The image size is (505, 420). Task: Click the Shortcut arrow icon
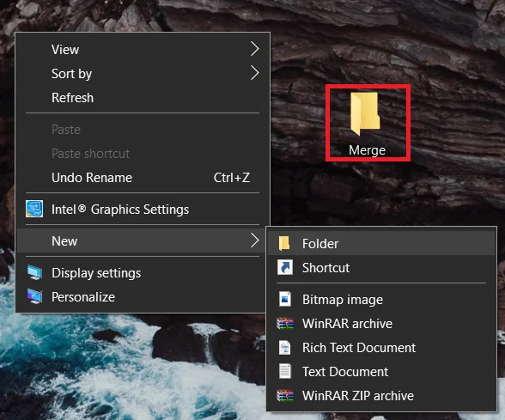[x=285, y=267]
